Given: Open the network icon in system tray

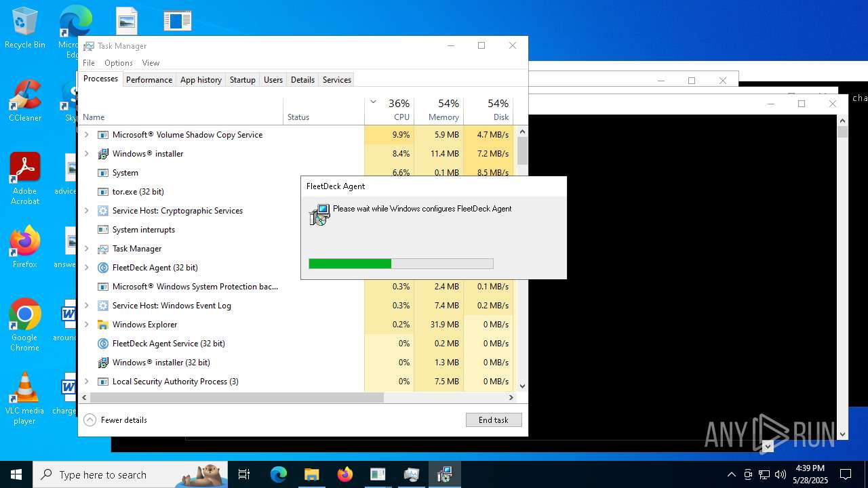Looking at the screenshot, I should [764, 474].
